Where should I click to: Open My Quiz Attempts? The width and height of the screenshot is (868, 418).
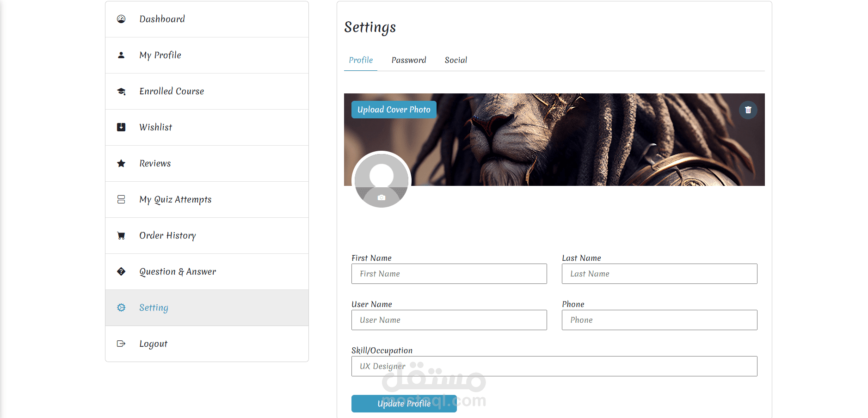point(207,199)
